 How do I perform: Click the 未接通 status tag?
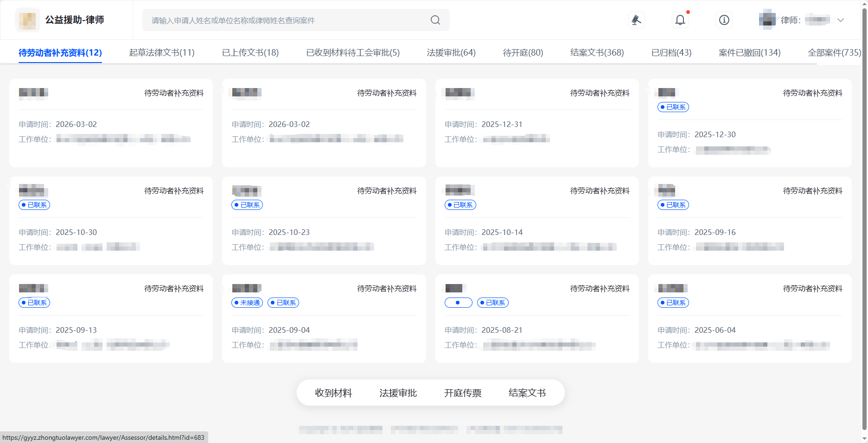click(247, 303)
